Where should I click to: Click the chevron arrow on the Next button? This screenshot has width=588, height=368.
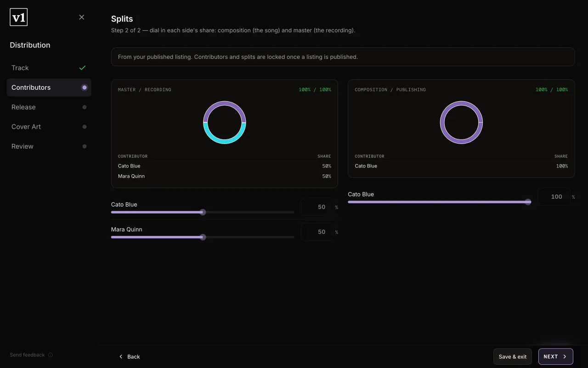[x=565, y=356]
